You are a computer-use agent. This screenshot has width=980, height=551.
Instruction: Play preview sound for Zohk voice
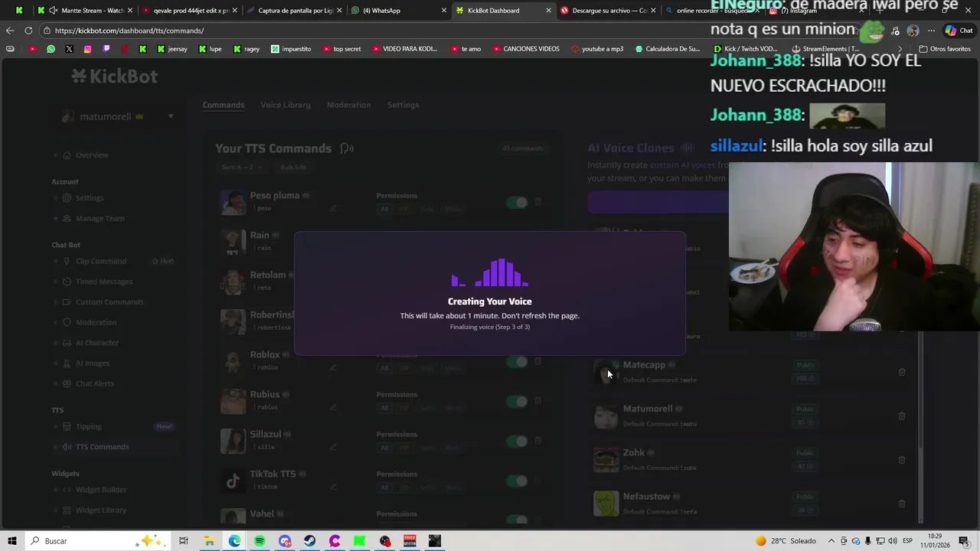[x=651, y=453]
